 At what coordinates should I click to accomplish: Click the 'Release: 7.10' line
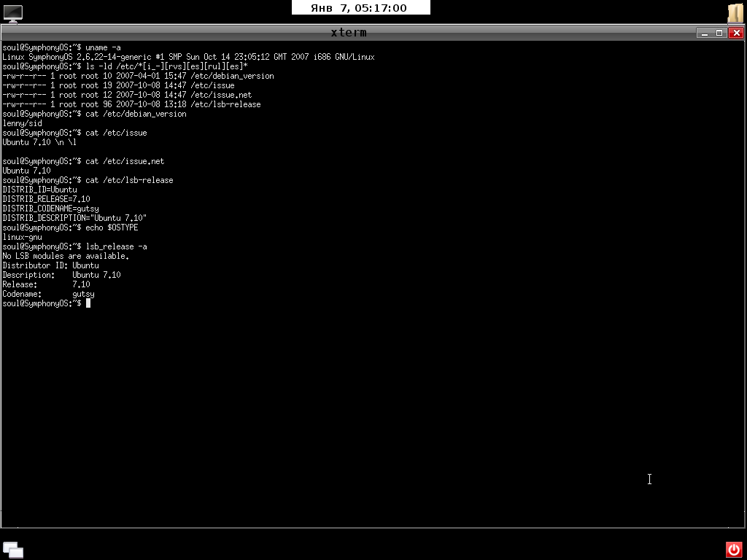(46, 285)
